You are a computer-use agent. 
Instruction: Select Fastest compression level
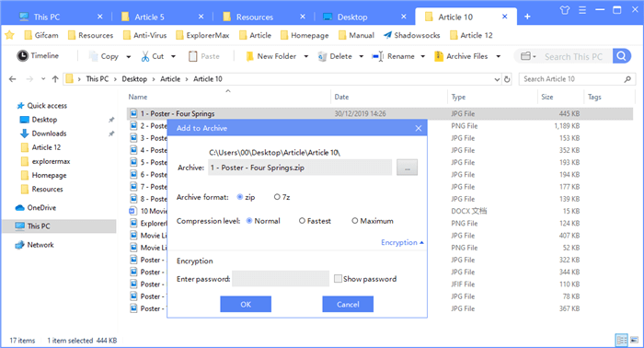point(302,221)
